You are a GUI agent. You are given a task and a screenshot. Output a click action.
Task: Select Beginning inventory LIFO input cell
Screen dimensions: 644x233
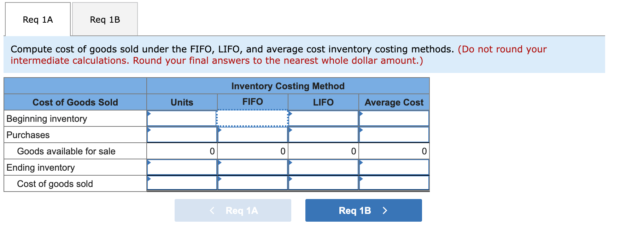pos(323,118)
